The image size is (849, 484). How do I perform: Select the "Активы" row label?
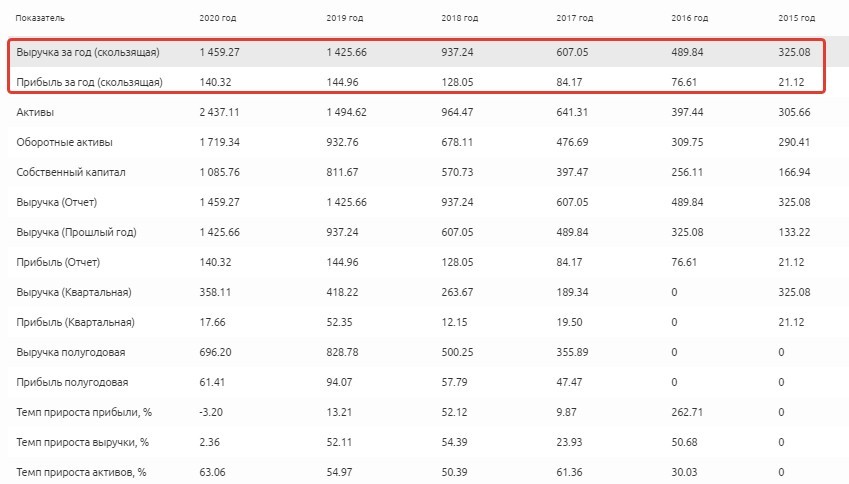coord(34,112)
